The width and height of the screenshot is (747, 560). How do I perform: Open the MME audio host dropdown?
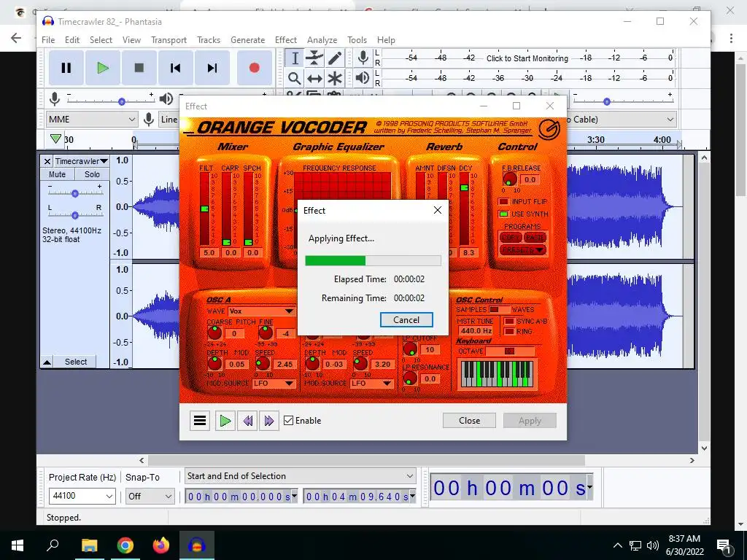(x=92, y=120)
